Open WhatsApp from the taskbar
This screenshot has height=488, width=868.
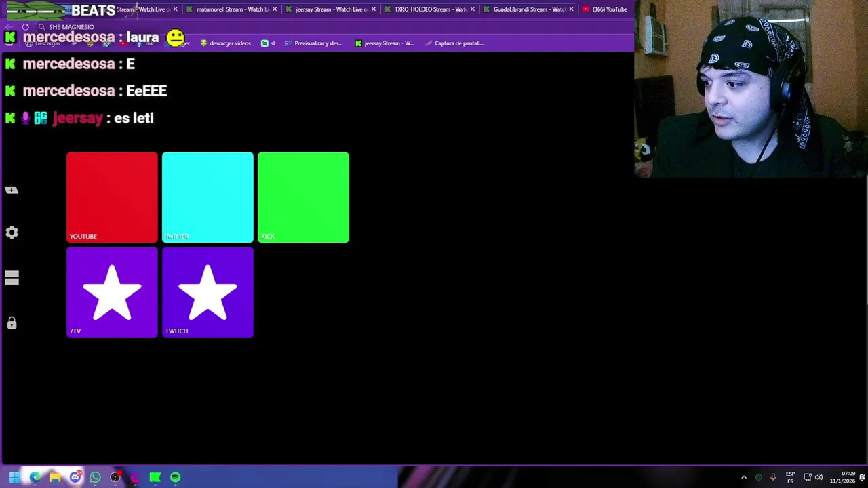pyautogui.click(x=95, y=477)
